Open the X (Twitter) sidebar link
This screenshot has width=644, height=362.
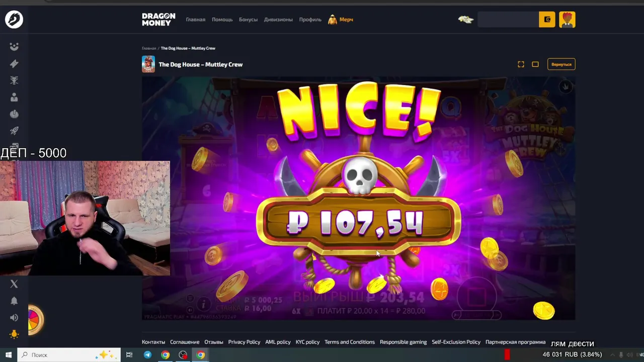(14, 284)
